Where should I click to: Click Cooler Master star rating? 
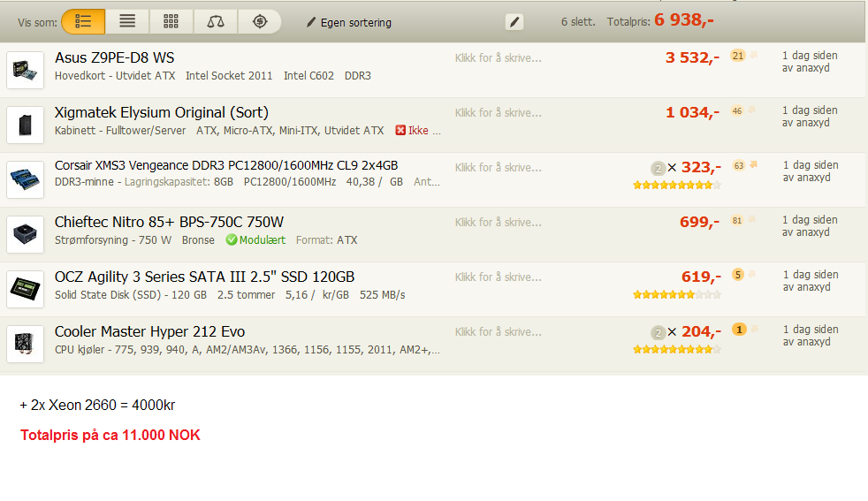coord(677,349)
